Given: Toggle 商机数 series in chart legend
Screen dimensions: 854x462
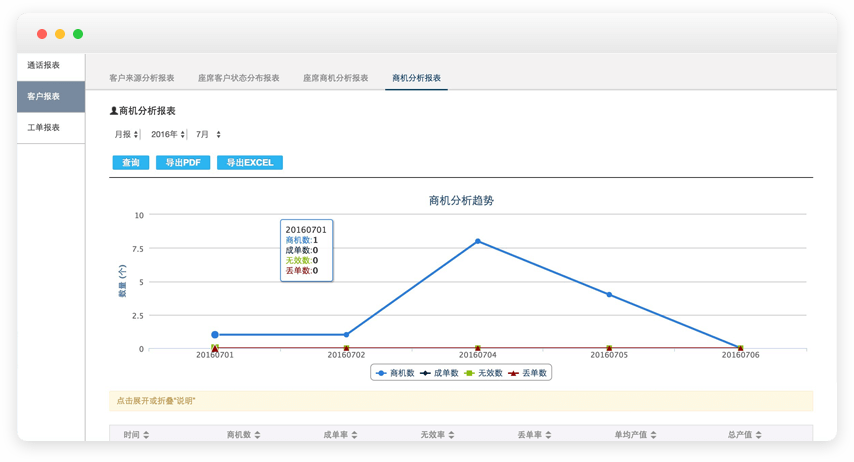Looking at the screenshot, I should click(396, 373).
